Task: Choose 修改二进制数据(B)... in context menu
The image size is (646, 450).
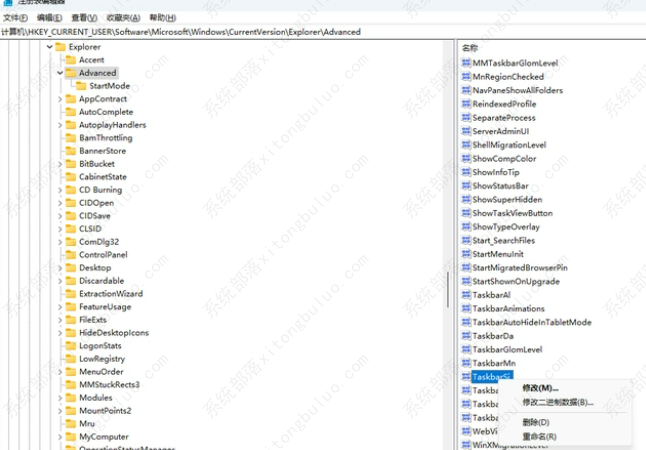Action: click(558, 402)
